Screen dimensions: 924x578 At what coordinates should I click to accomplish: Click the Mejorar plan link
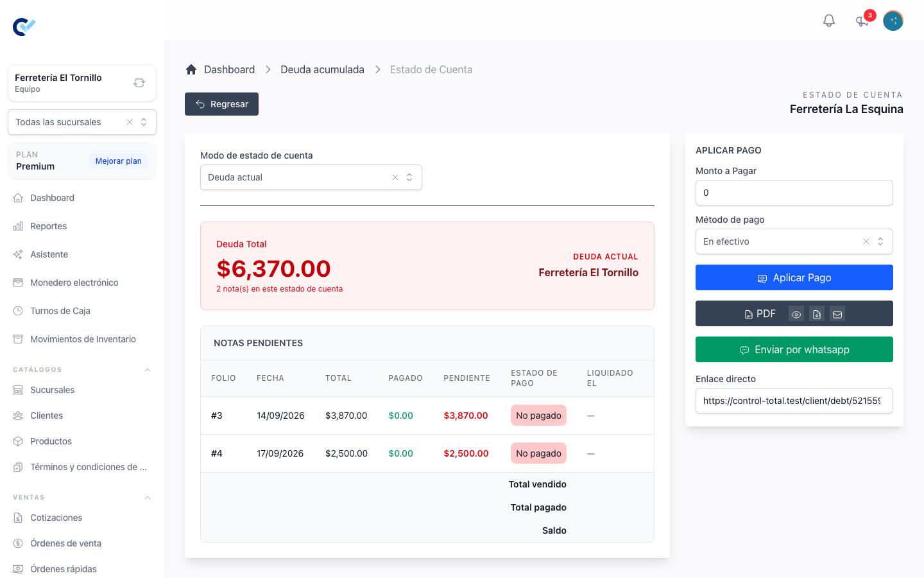coord(119,161)
